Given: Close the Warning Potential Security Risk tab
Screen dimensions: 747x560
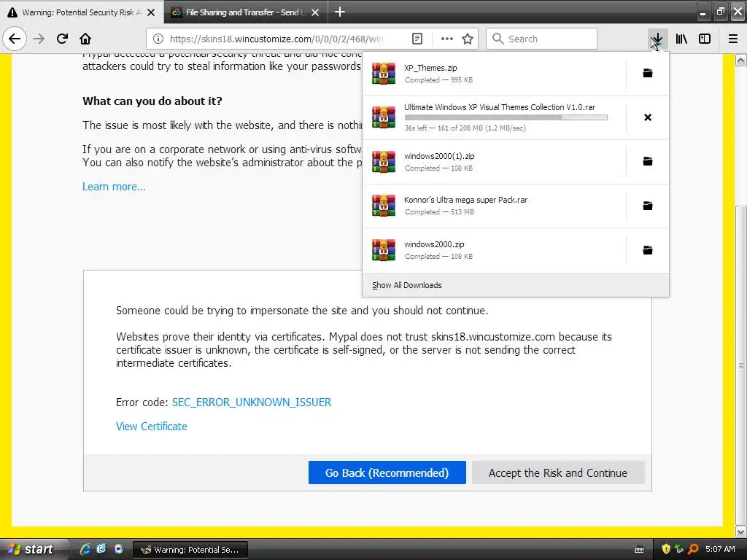Looking at the screenshot, I should tap(151, 12).
